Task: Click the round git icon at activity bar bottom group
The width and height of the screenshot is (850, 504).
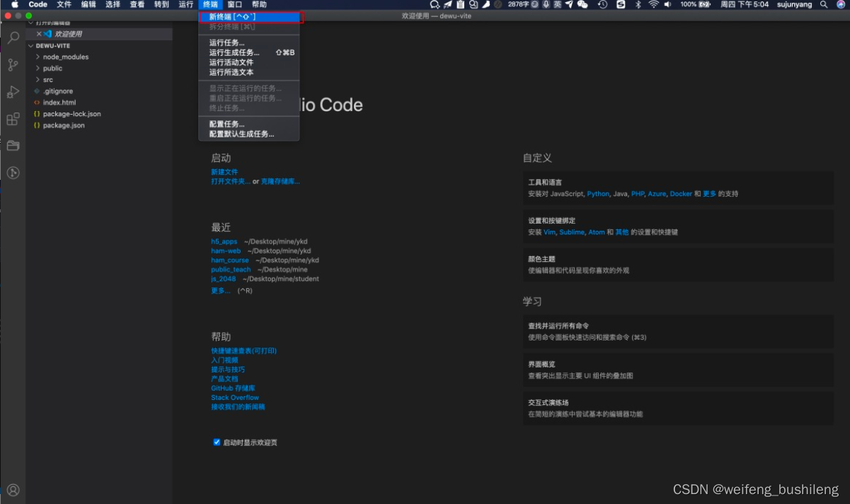Action: pos(13,173)
